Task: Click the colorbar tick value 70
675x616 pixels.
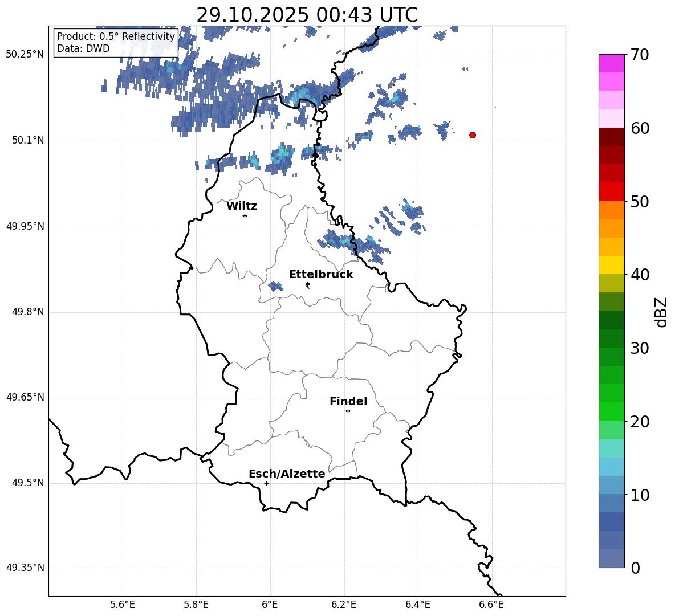Action: pyautogui.click(x=640, y=55)
